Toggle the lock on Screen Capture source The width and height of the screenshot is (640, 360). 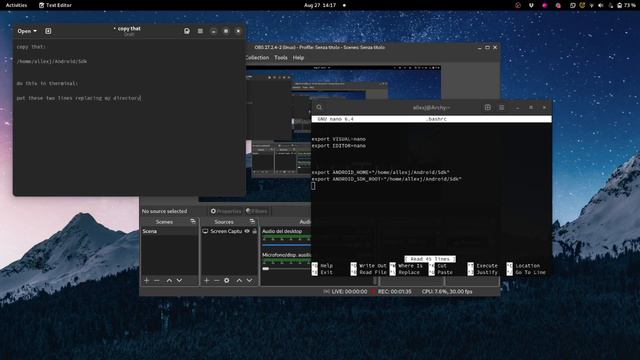254,231
